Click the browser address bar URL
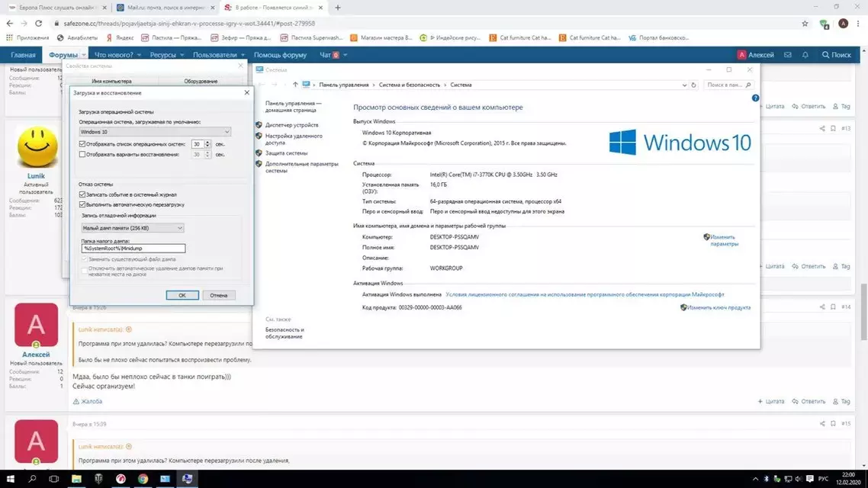The height and width of the screenshot is (488, 868). click(x=189, y=23)
